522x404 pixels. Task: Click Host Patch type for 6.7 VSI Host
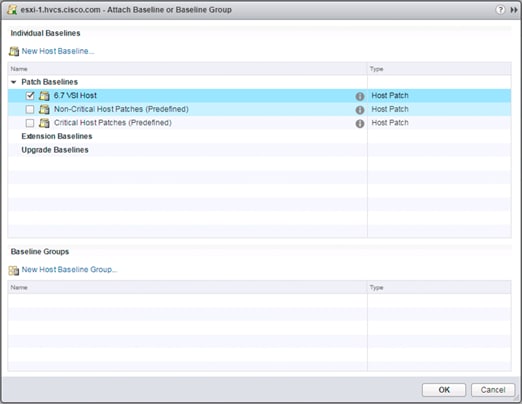click(x=390, y=96)
